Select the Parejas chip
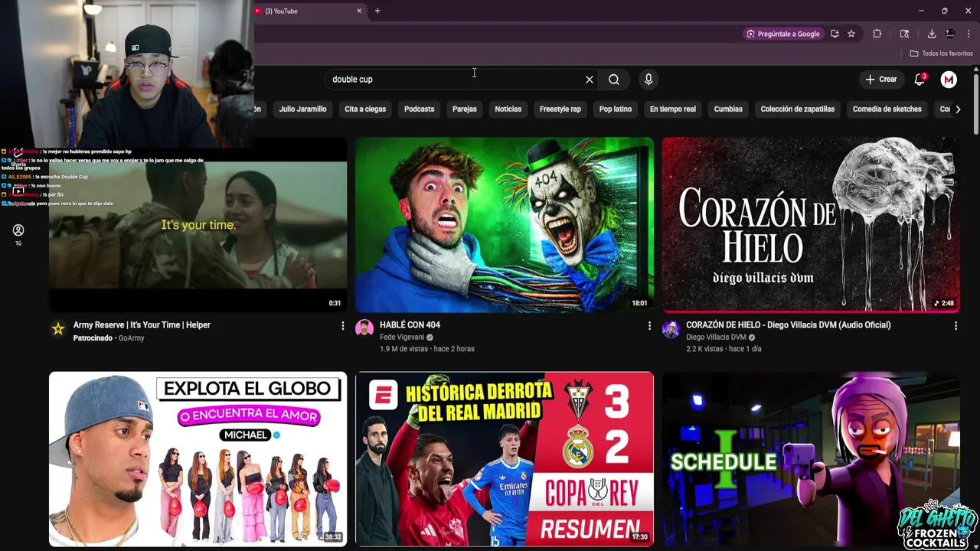The height and width of the screenshot is (551, 980). [464, 109]
